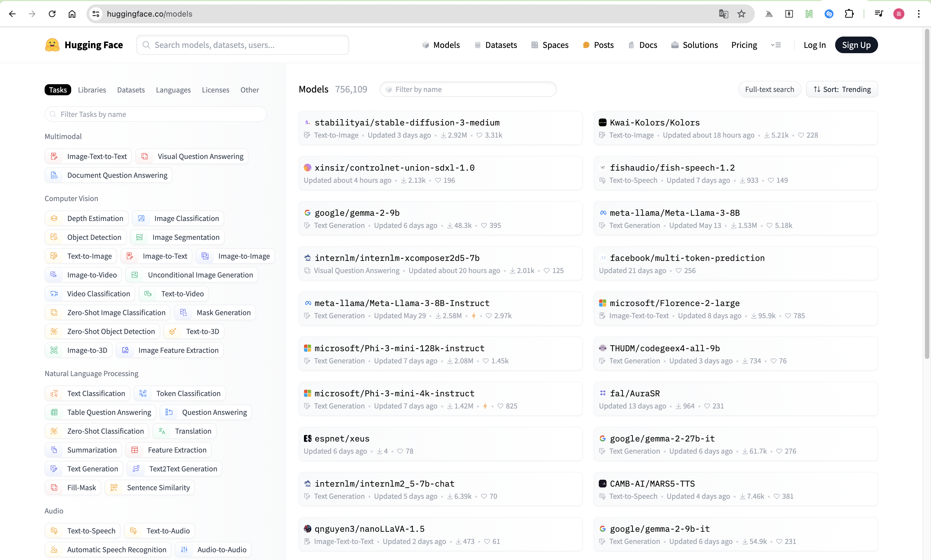Toggle the Image Classification task filter
This screenshot has height=560, width=931.
tap(178, 219)
